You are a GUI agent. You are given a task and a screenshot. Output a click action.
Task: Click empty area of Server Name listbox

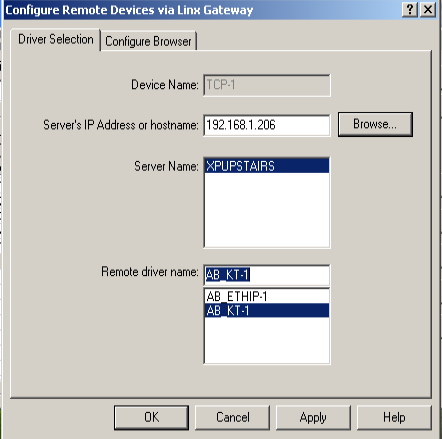click(267, 210)
